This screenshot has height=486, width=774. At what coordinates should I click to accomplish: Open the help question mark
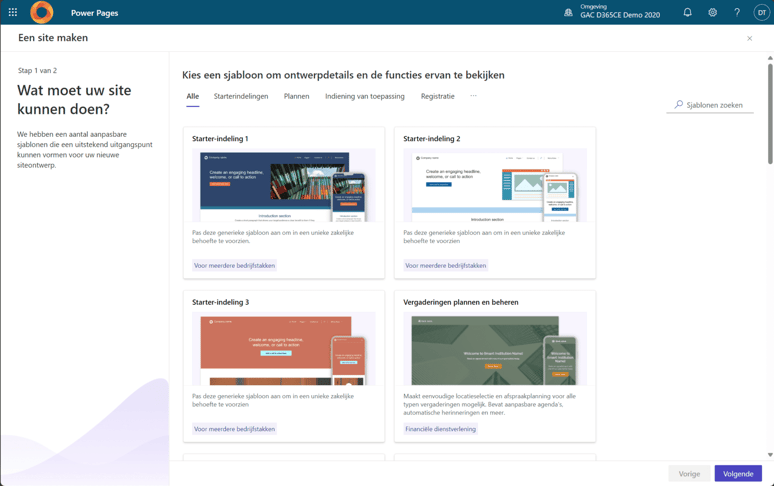click(737, 12)
